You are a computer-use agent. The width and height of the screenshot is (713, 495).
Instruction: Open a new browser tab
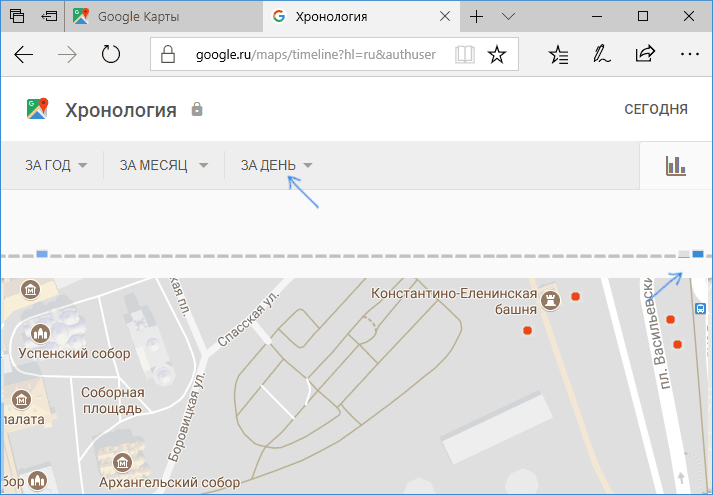pyautogui.click(x=477, y=16)
